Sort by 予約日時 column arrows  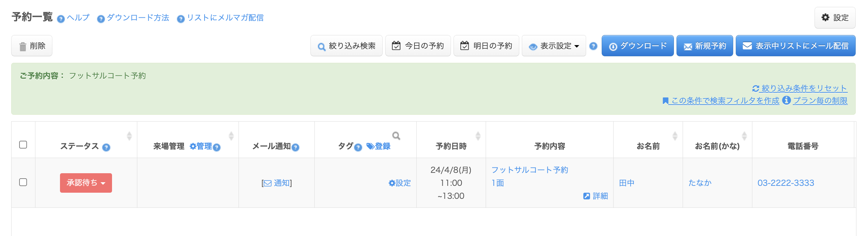[478, 136]
